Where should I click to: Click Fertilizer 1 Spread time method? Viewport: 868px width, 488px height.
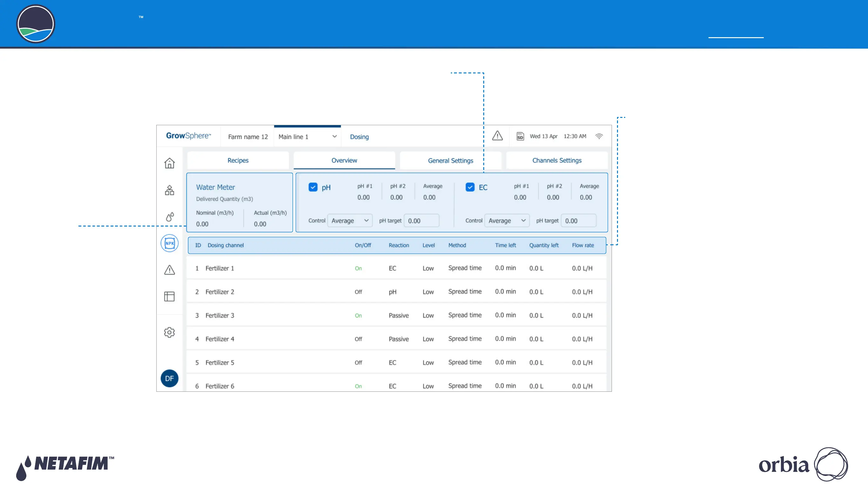point(465,268)
